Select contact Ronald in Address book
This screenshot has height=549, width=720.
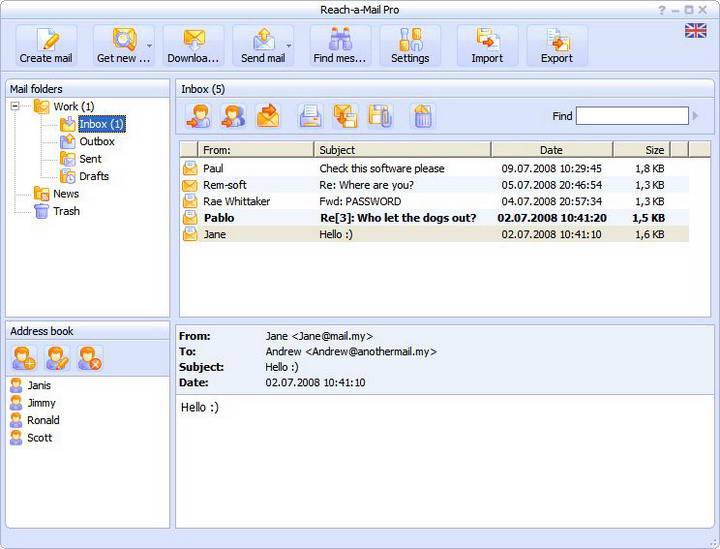[x=34, y=420]
